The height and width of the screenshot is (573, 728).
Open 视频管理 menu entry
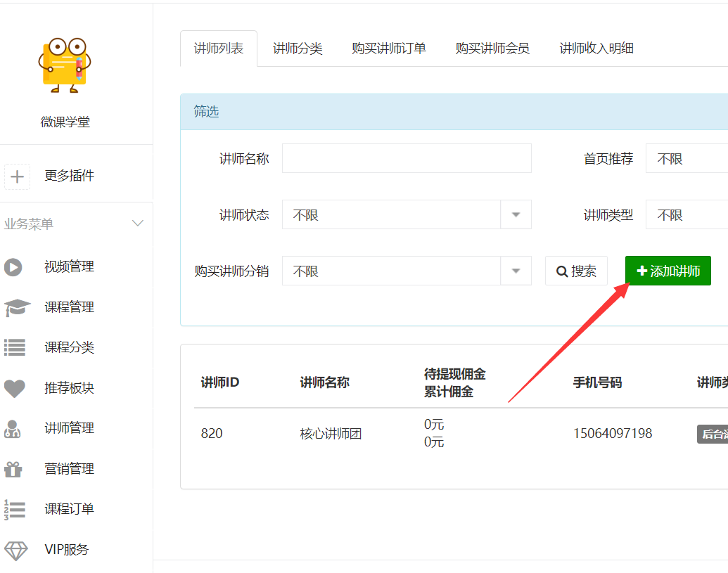[x=69, y=266]
